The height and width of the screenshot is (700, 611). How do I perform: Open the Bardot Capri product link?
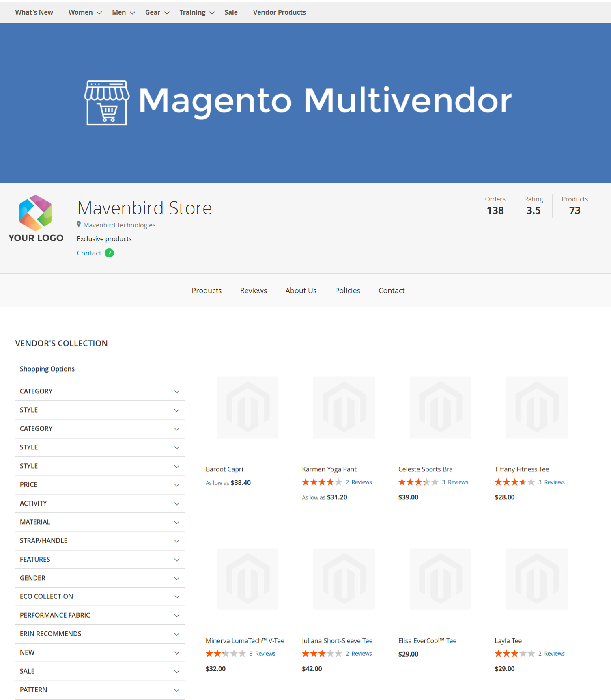click(224, 469)
